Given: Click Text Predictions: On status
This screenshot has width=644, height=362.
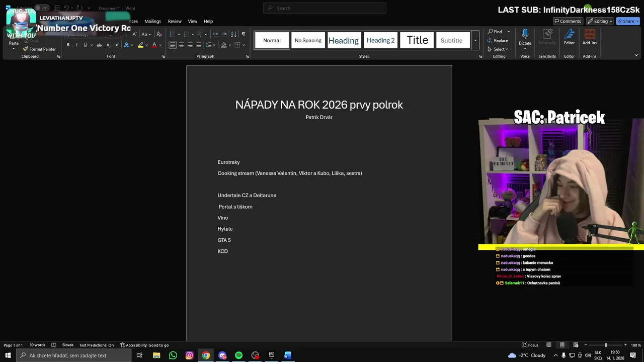Looking at the screenshot, I should point(96,345).
